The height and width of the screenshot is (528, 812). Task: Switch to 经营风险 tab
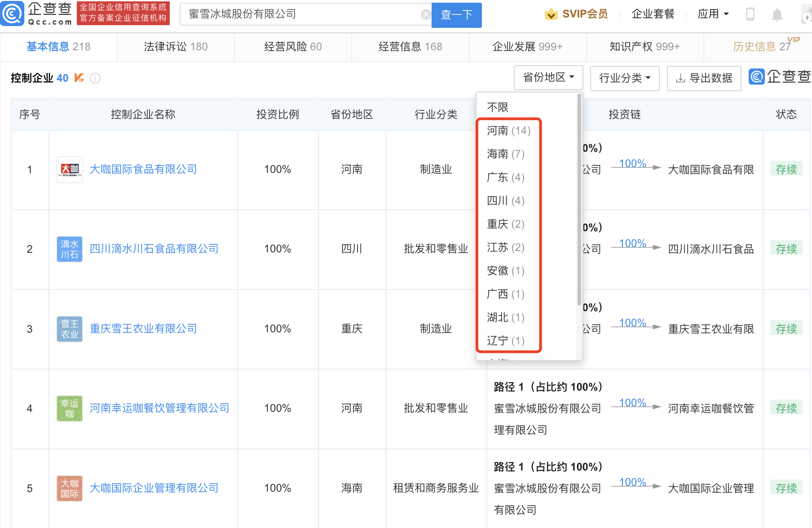tap(293, 47)
